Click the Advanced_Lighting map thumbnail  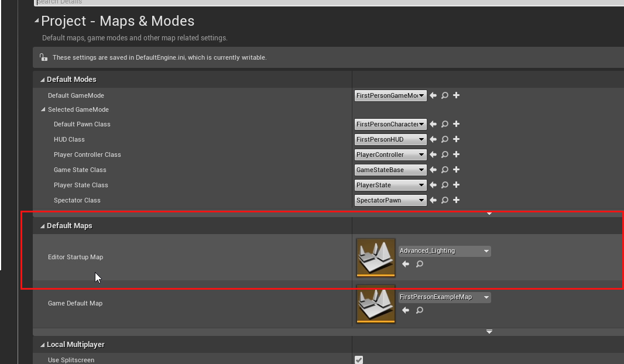click(x=375, y=257)
